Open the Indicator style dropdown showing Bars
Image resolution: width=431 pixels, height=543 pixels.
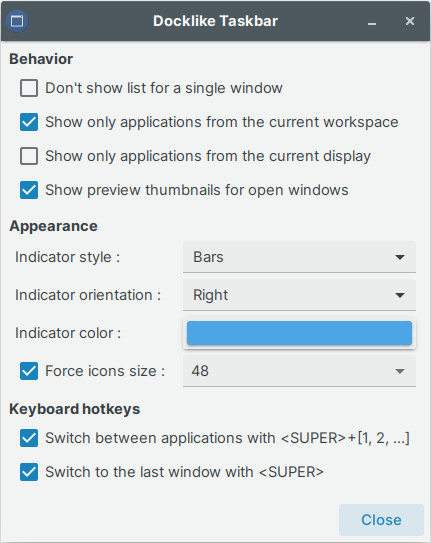[x=299, y=257]
